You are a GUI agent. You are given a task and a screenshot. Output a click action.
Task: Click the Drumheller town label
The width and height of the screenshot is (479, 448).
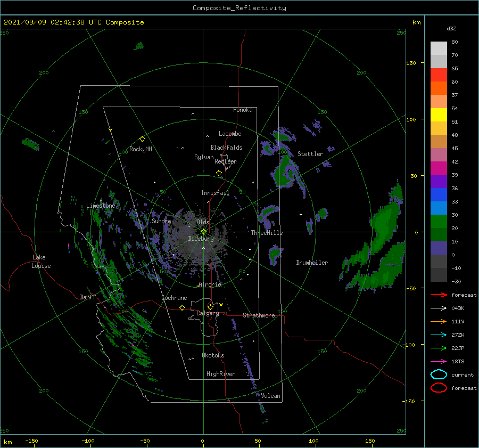(312, 263)
